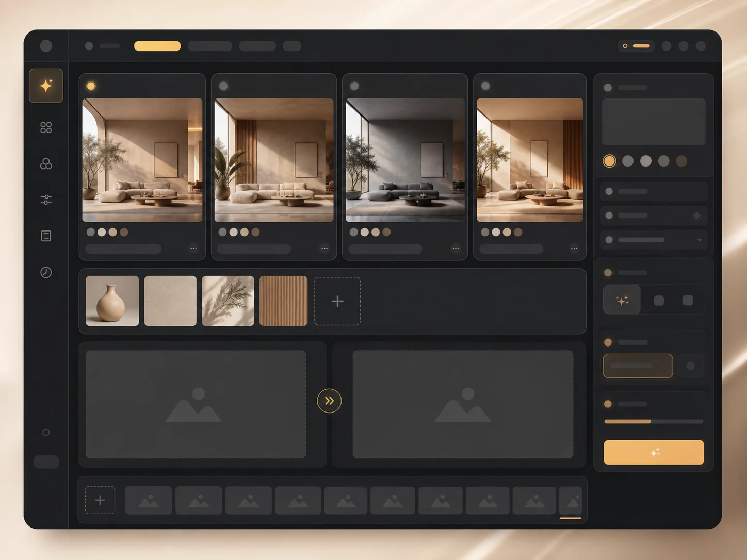Click the orange-bordered input field in right panel
Image resolution: width=747 pixels, height=560 pixels.
(x=638, y=366)
